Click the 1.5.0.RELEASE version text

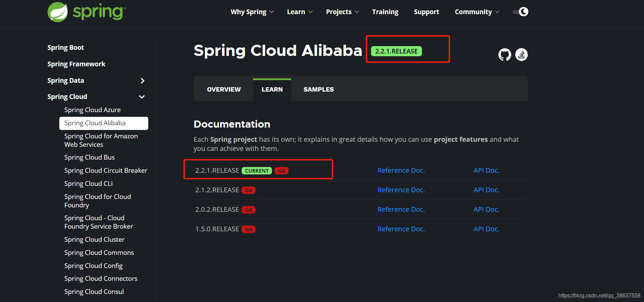point(217,229)
